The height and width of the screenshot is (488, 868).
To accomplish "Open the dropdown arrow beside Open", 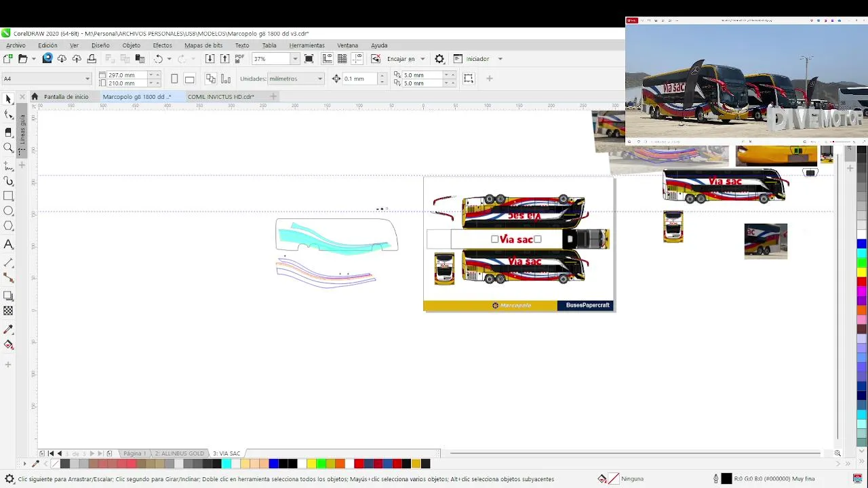I will tap(33, 59).
